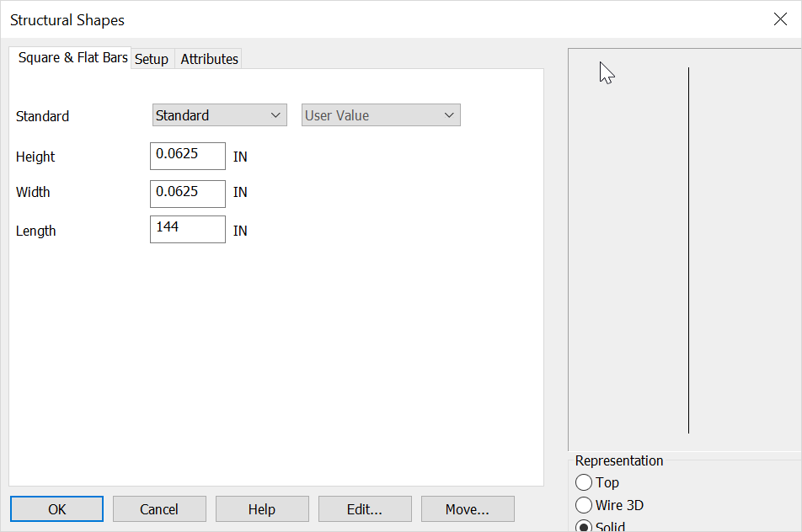
Task: Click the Representation section label
Action: (x=619, y=460)
